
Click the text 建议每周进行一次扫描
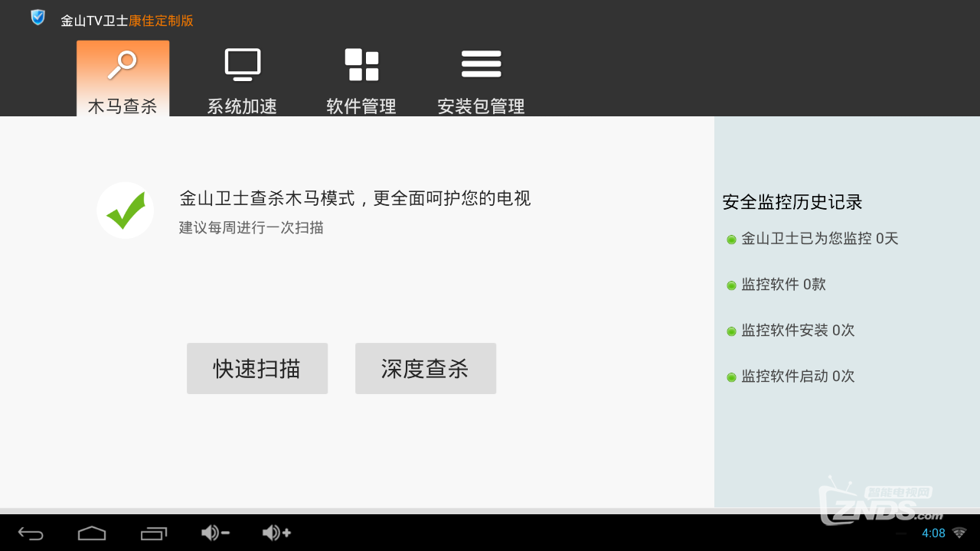point(251,227)
